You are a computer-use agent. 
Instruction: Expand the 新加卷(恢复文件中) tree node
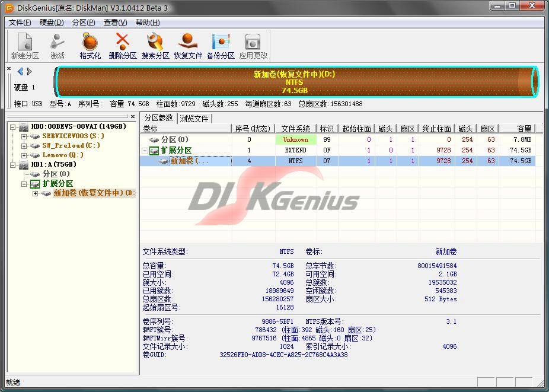coord(35,193)
